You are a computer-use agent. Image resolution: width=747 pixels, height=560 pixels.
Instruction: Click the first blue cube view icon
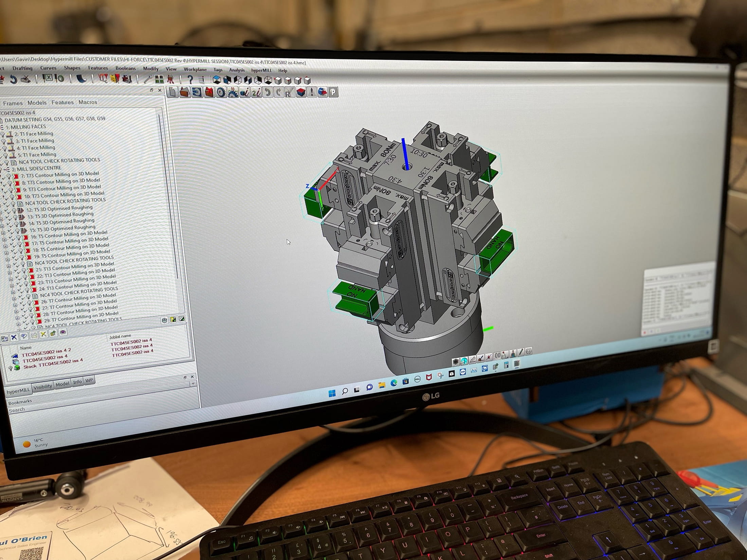217,80
